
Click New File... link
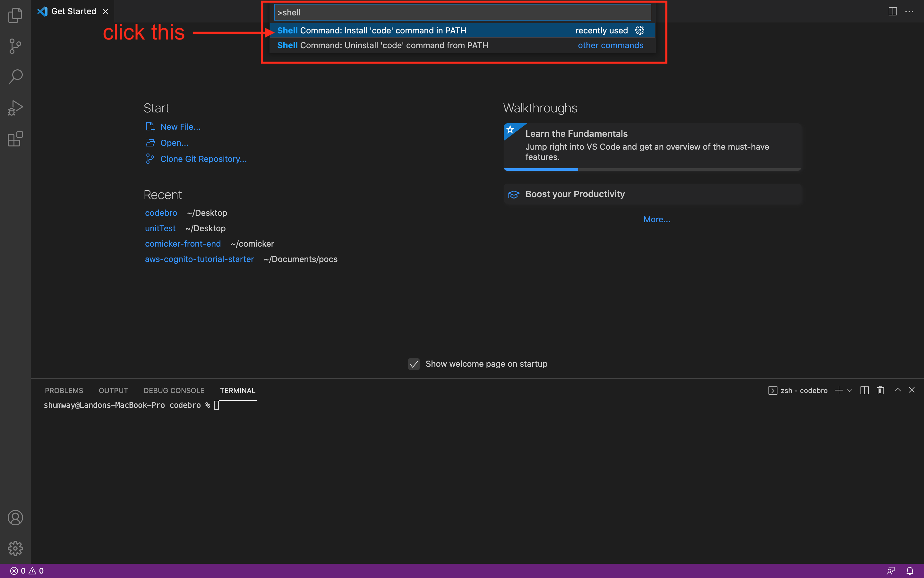pos(180,127)
